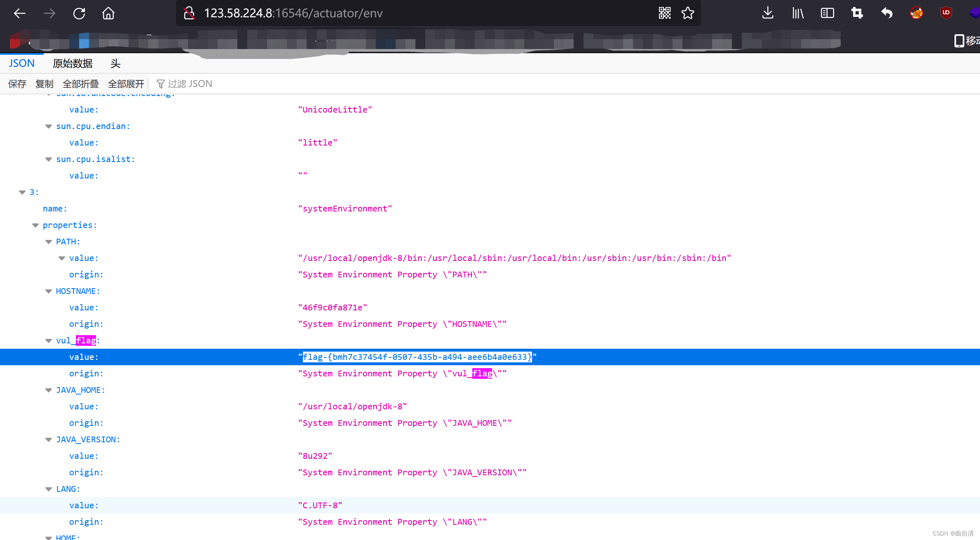Open the browser home page

108,13
